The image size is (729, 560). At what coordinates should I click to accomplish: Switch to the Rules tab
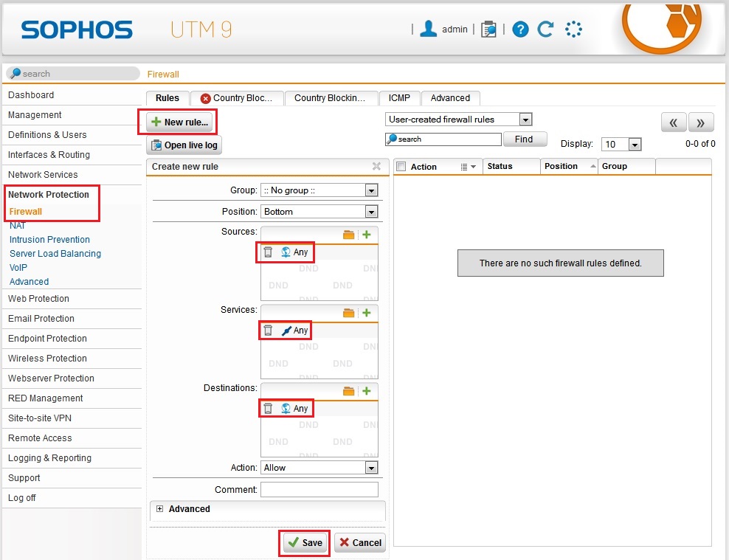click(167, 98)
